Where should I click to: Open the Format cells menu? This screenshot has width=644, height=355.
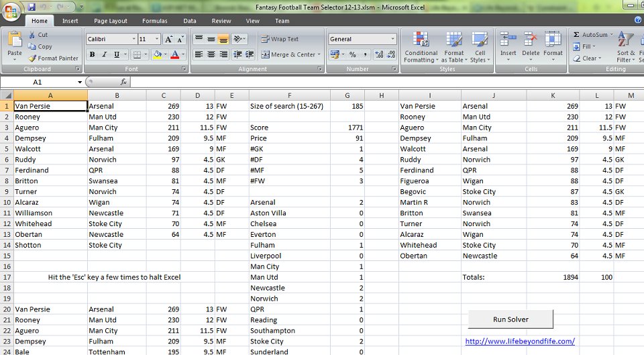pyautogui.click(x=553, y=47)
